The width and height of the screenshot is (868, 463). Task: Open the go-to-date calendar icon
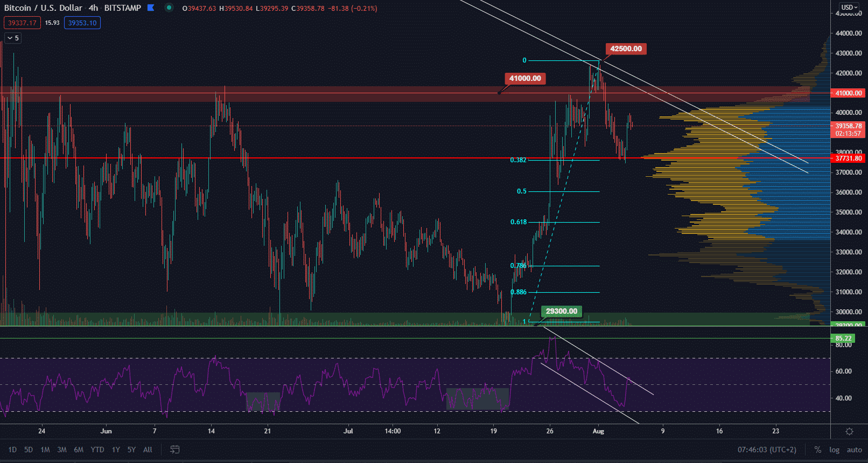pos(174,450)
